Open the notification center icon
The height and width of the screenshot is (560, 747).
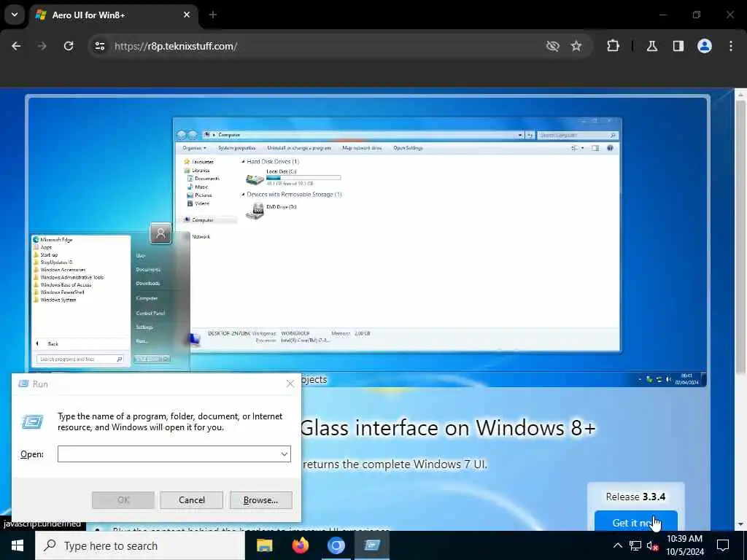click(723, 545)
